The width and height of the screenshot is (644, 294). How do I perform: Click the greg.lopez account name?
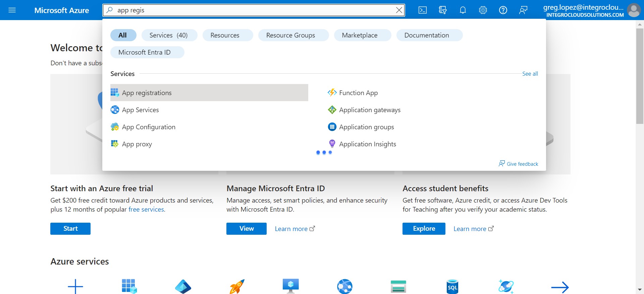(x=583, y=7)
